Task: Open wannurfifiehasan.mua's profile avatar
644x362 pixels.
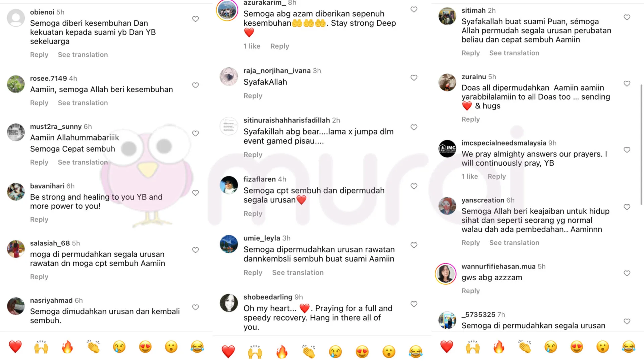Action: (446, 274)
